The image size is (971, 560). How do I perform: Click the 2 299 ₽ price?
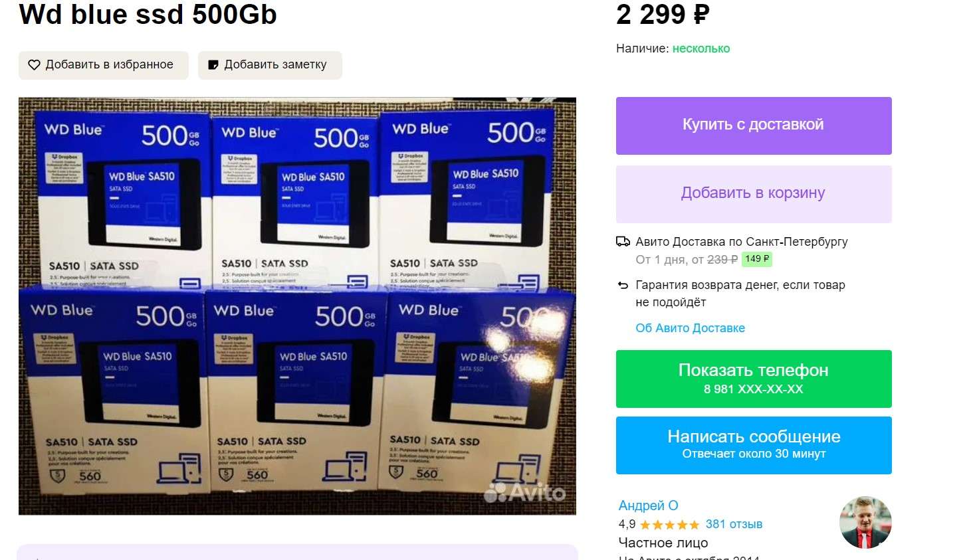coord(663,15)
